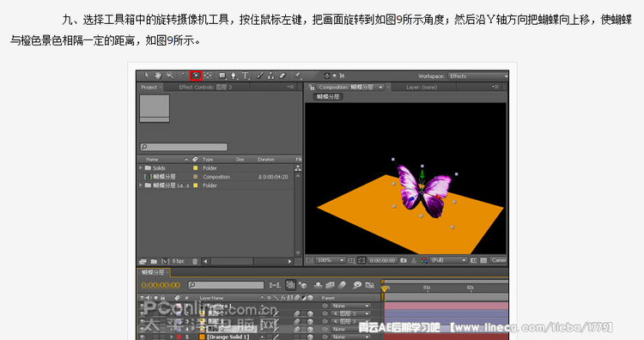Select the Selection arrow tool
The height and width of the screenshot is (340, 644).
147,76
